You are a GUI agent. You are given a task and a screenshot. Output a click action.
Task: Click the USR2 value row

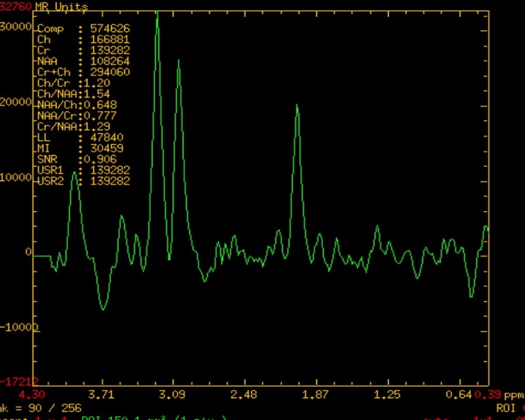pyautogui.click(x=84, y=181)
